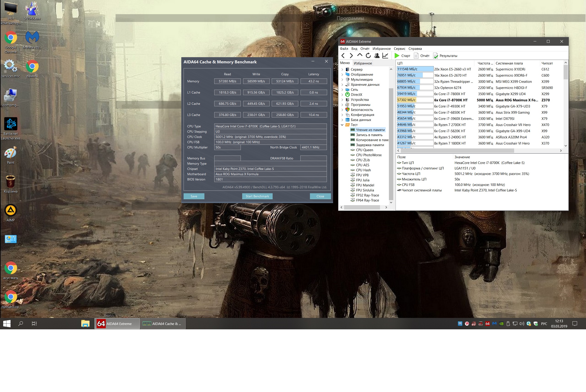Open the Results icon in AIDA64 toolbar
This screenshot has height=392, width=586.
436,56
